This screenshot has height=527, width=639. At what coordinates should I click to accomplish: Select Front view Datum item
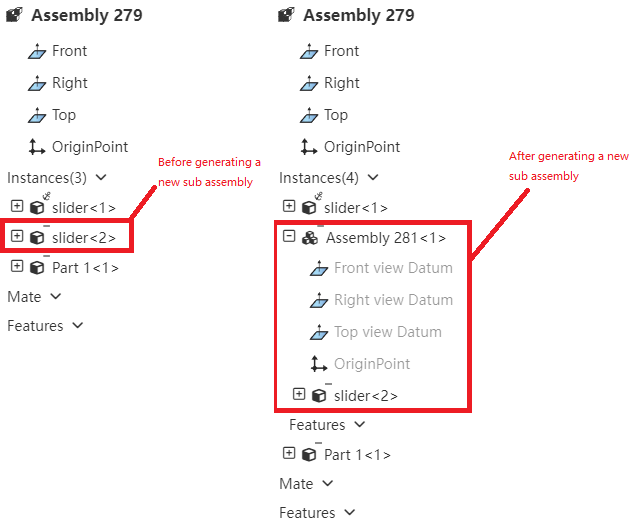[393, 268]
